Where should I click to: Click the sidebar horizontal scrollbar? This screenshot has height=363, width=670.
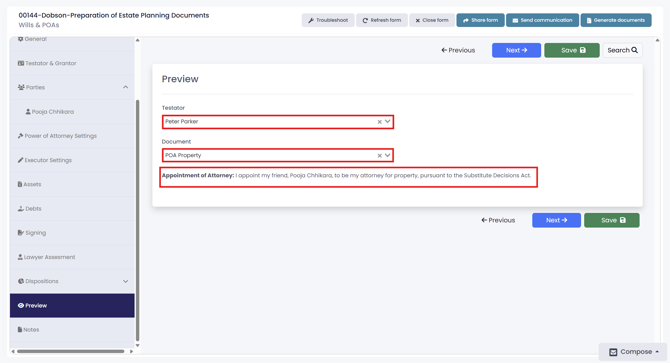(x=71, y=351)
